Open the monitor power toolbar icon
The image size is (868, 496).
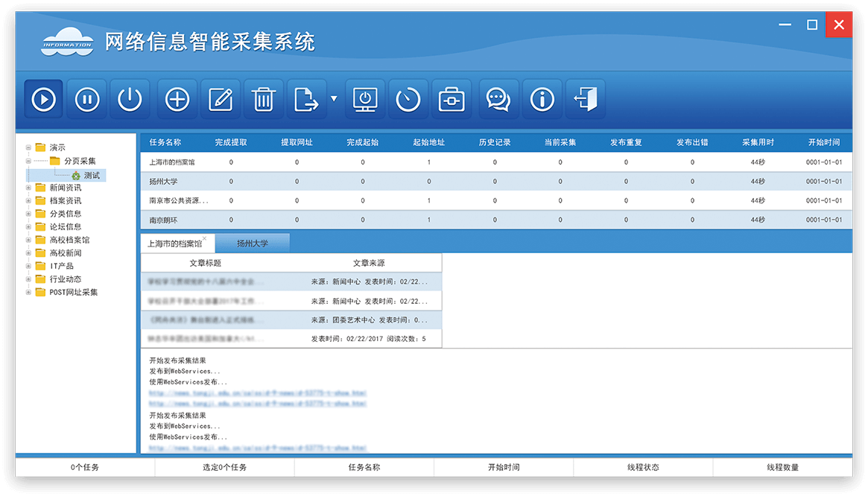point(365,99)
